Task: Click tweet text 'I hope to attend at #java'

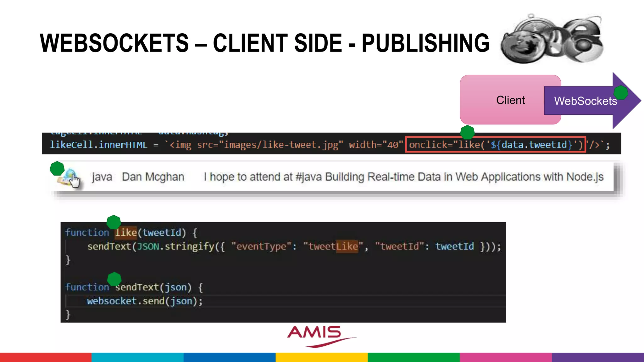Action: 263,177
